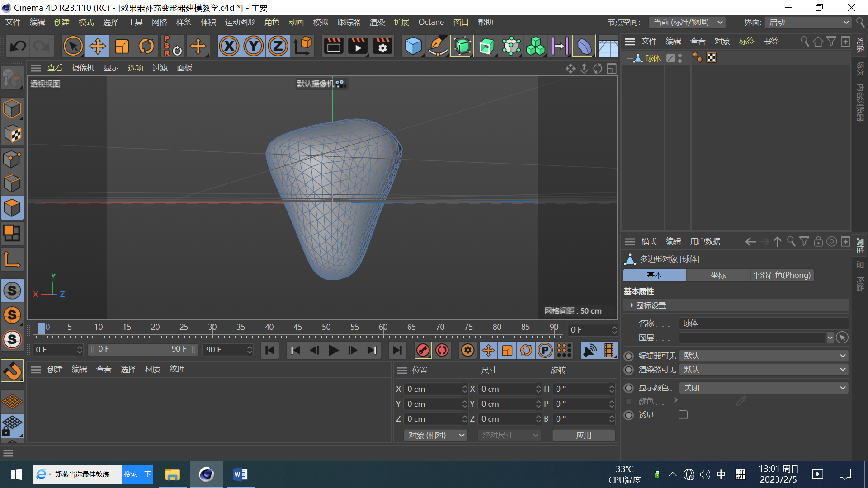Switch to the 坐标 tab
868x488 pixels.
tap(718, 275)
